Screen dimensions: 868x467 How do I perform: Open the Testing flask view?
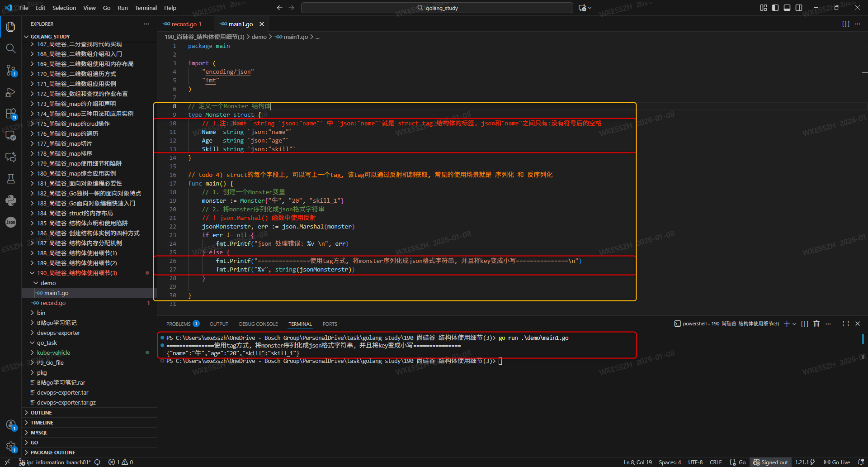(x=11, y=179)
